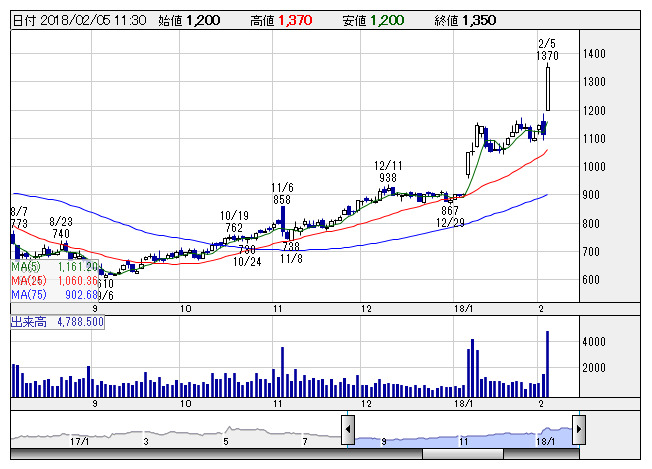
Task: Click the unselected gray navigator area near 17/1
Action: [x=80, y=434]
